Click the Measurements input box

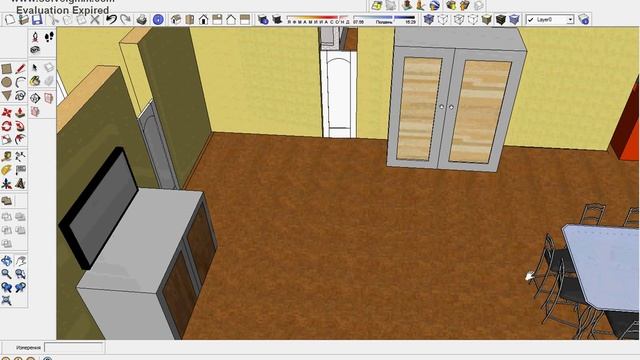[74, 347]
